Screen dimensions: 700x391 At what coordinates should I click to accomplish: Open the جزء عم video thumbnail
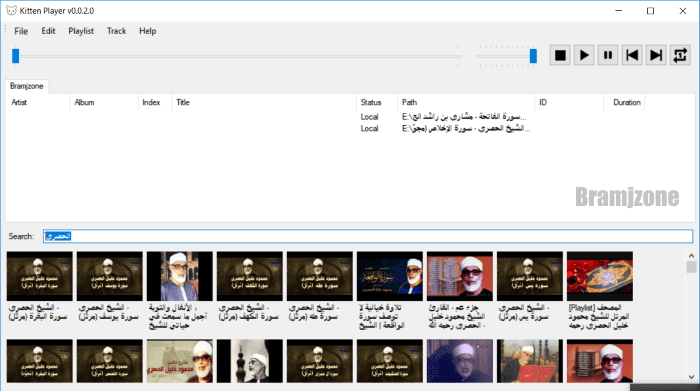[460, 276]
